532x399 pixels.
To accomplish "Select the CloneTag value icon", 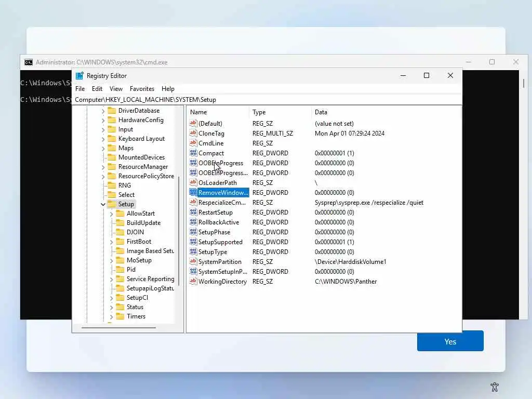I will click(x=193, y=134).
